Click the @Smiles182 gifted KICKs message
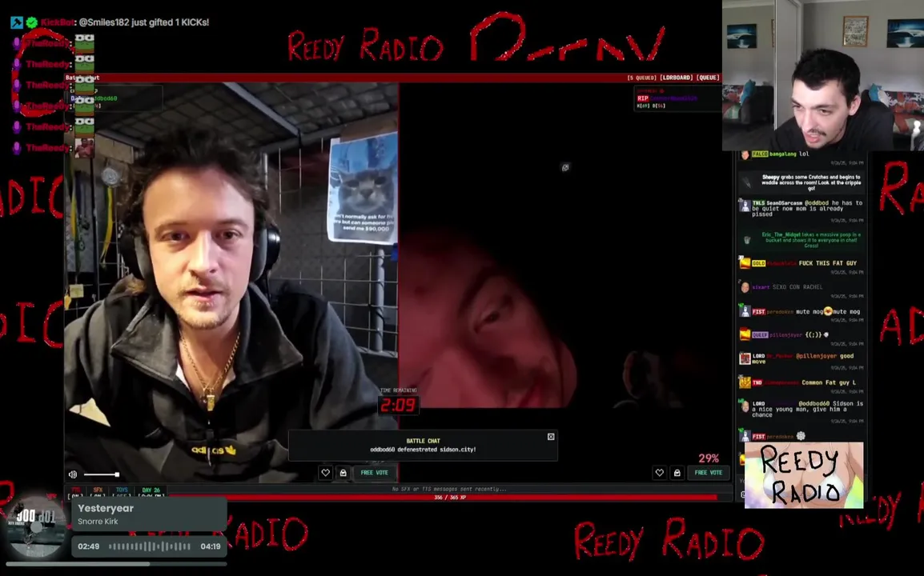 (x=144, y=22)
